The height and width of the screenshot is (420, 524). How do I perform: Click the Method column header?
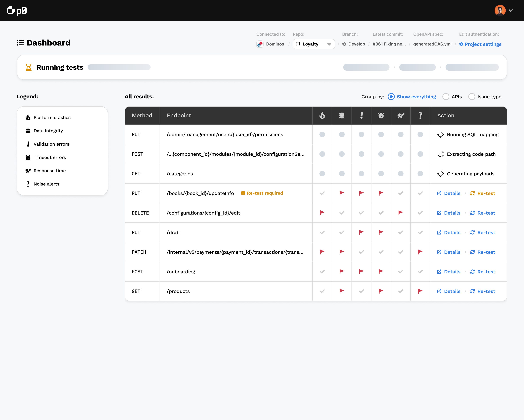tap(142, 115)
